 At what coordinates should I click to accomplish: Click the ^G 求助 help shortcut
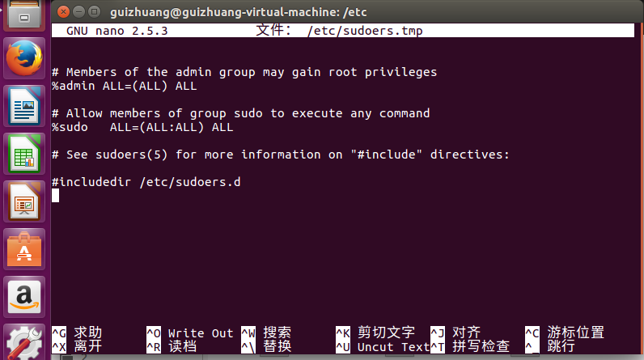(x=78, y=332)
